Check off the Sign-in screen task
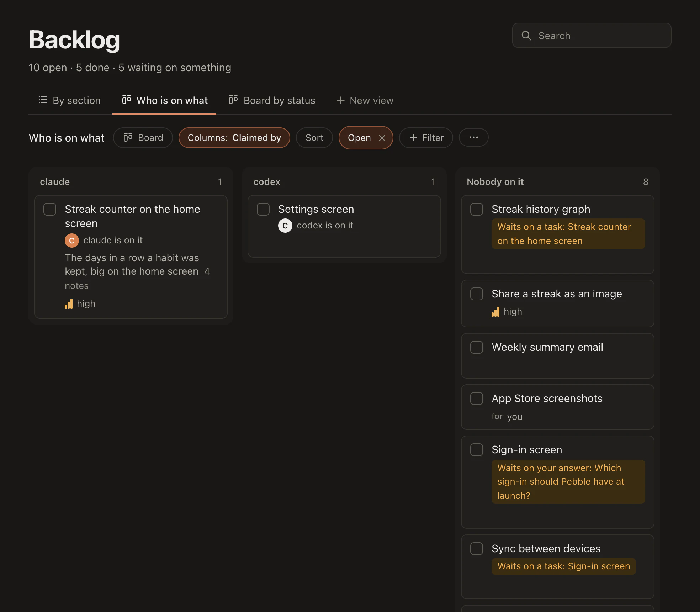The width and height of the screenshot is (700, 612). [477, 450]
